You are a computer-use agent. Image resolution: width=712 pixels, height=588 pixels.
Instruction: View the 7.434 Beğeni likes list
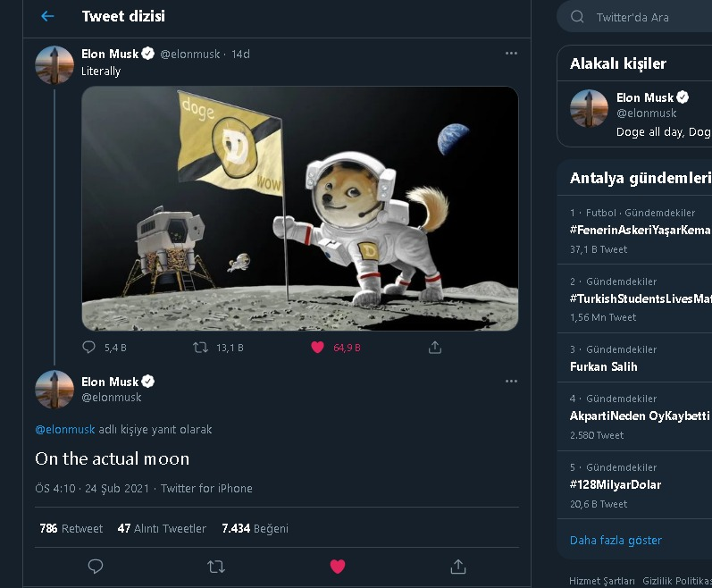(255, 528)
